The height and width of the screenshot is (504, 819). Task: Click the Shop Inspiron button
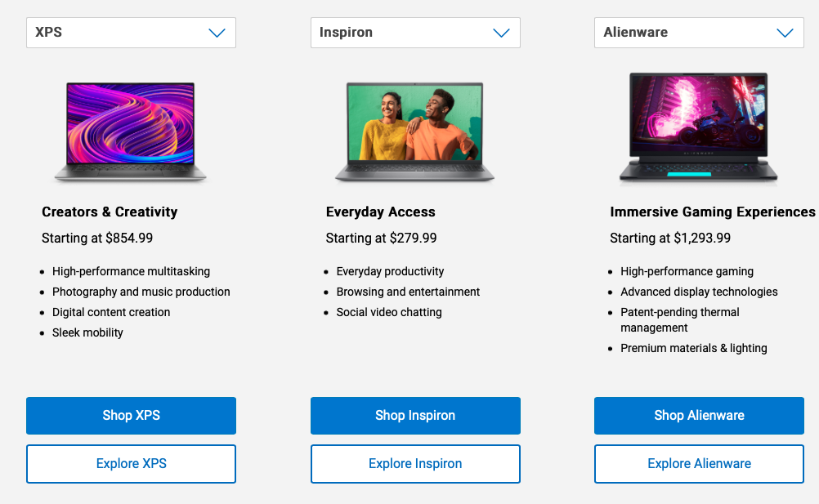tap(415, 415)
